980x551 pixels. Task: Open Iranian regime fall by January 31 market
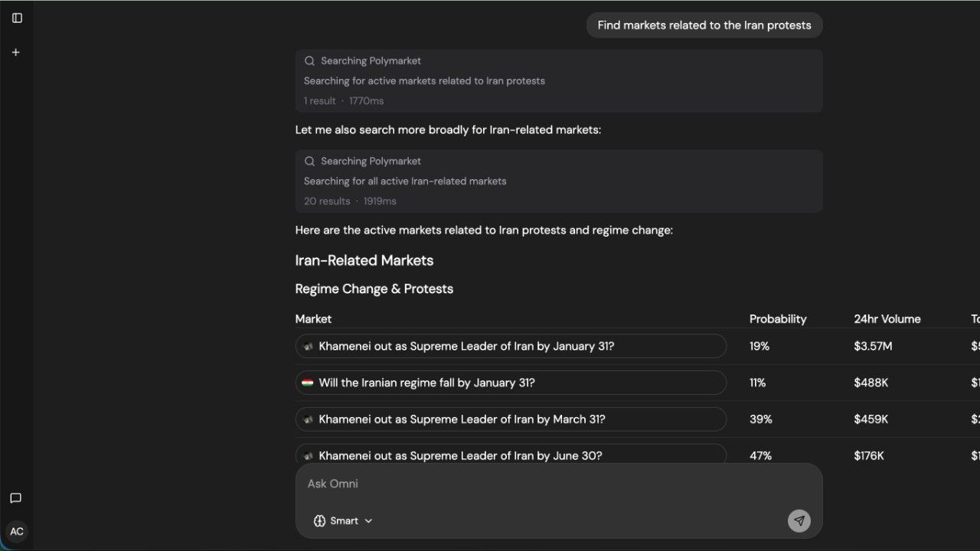click(511, 383)
